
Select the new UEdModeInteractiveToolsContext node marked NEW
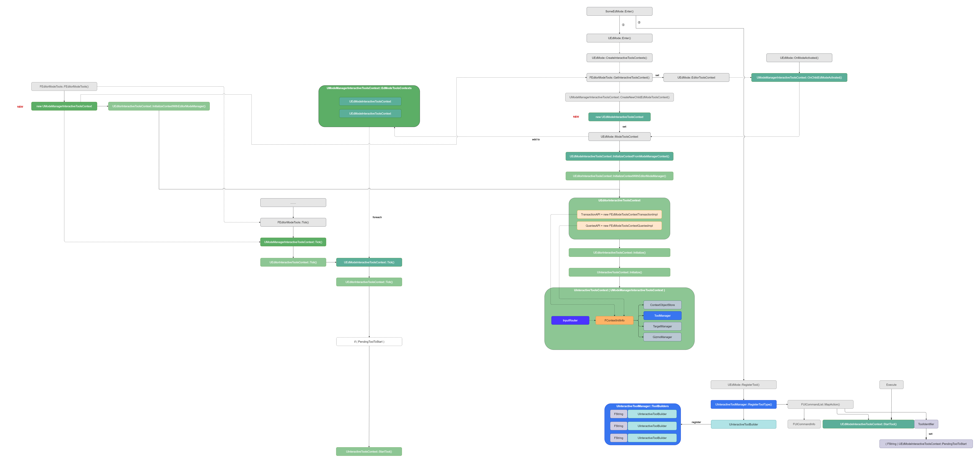[619, 117]
